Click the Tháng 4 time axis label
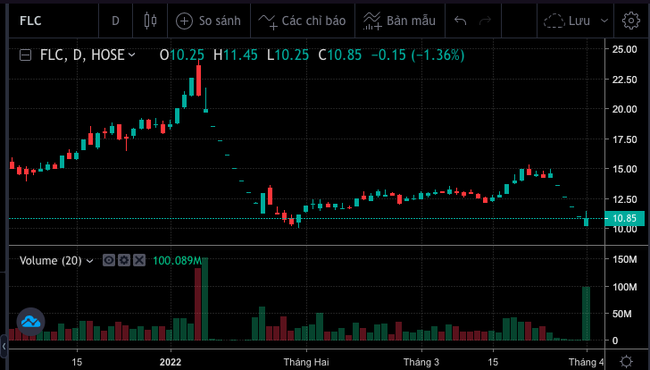The width and height of the screenshot is (650, 370). click(x=586, y=362)
